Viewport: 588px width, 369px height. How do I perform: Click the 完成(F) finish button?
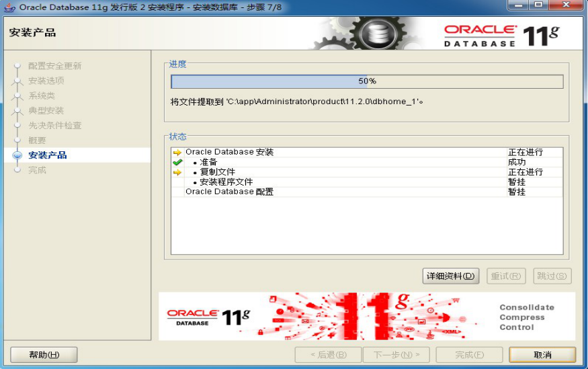[469, 355]
